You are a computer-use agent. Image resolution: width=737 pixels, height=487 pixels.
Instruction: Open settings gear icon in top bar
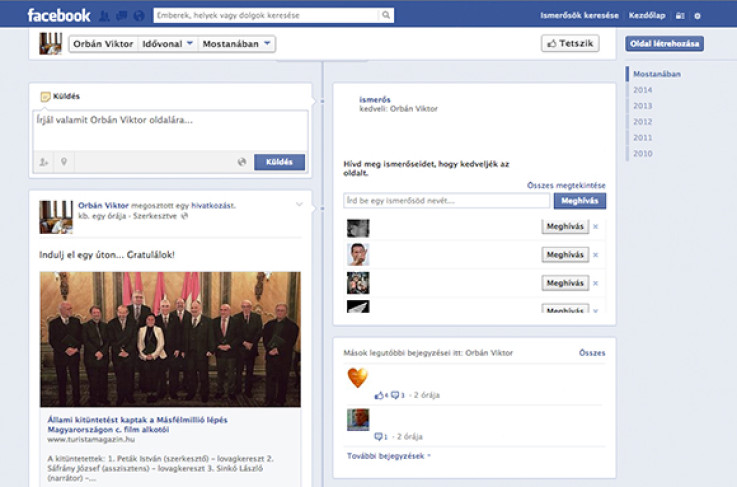[x=698, y=16]
